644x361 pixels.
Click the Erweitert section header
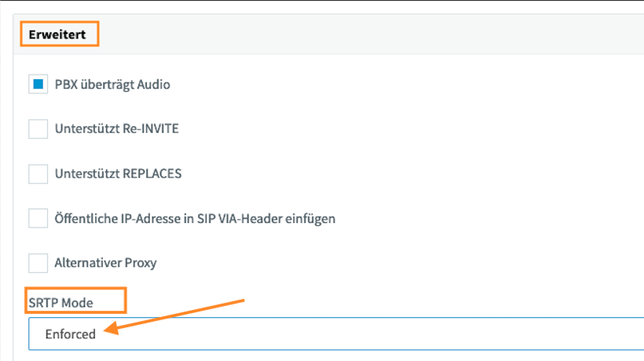57,35
